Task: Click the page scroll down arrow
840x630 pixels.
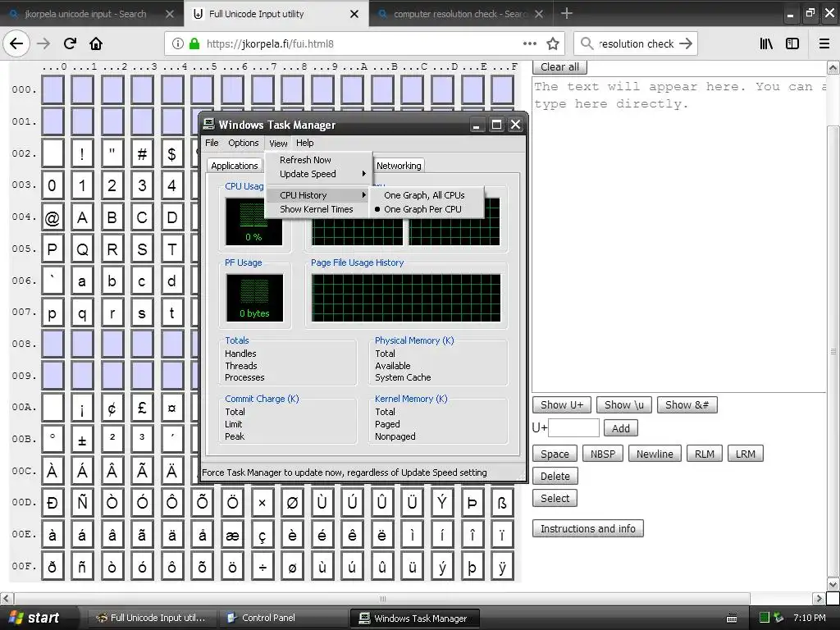Action: pos(833,584)
